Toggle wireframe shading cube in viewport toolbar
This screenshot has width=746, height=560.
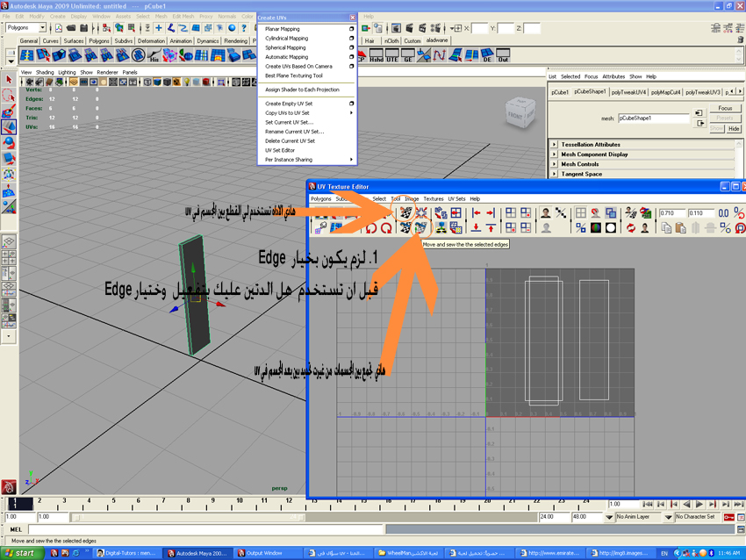tap(147, 83)
